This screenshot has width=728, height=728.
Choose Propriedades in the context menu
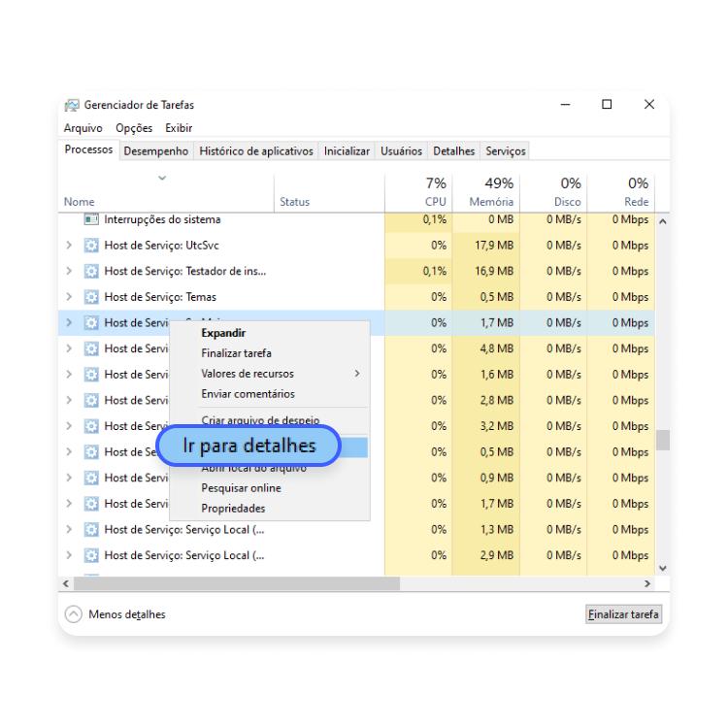[270, 509]
